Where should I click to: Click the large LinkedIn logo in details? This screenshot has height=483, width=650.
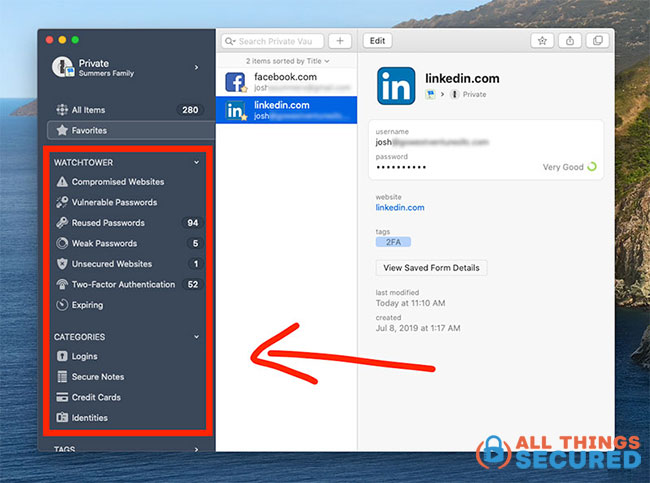tap(396, 86)
